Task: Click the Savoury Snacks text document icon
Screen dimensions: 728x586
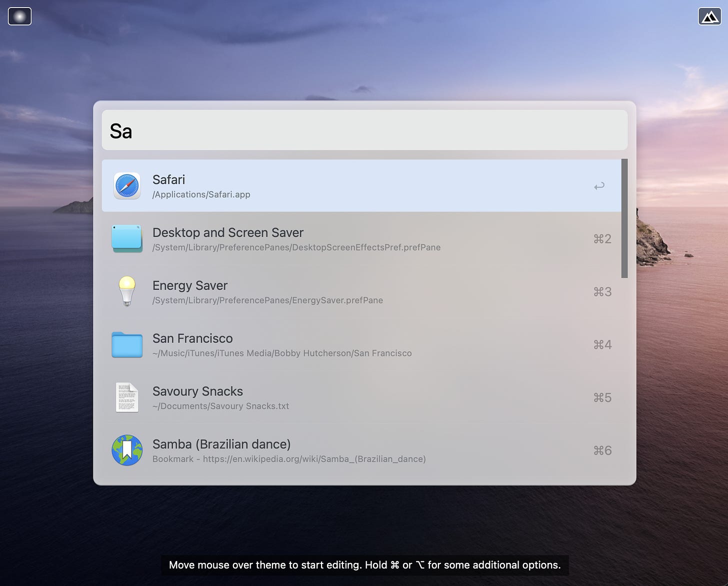Action: tap(127, 397)
